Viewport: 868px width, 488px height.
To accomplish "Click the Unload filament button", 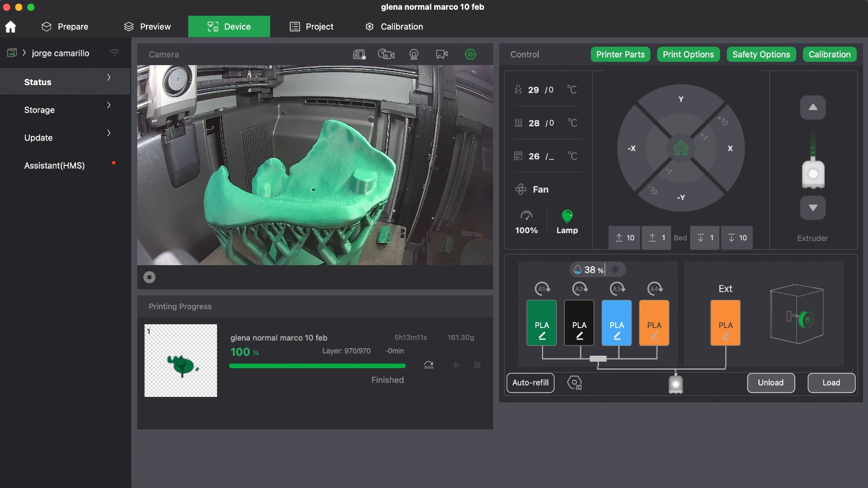I will [770, 383].
